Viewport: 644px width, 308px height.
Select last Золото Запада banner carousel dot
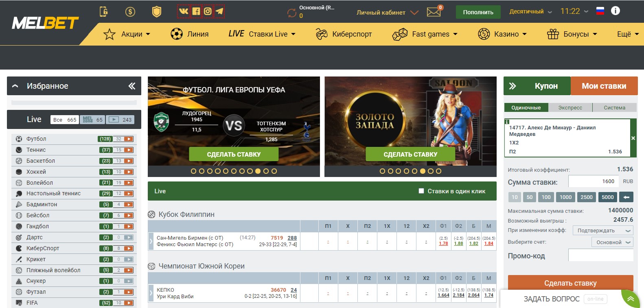pos(438,171)
